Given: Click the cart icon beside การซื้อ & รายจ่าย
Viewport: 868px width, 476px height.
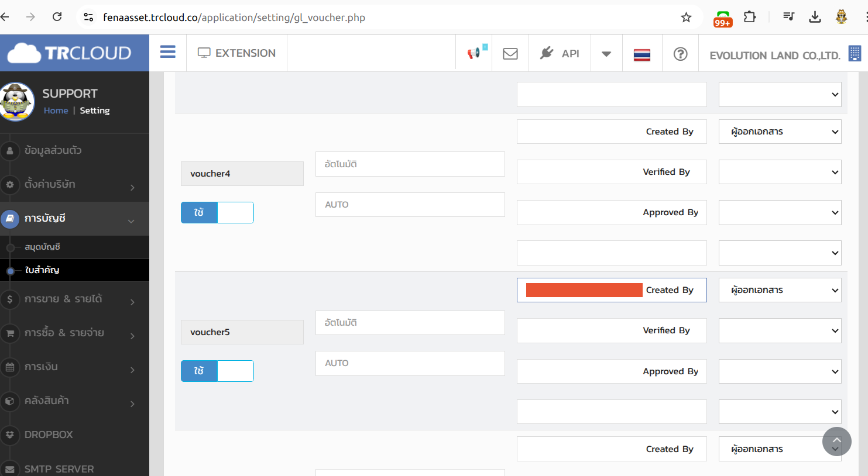Looking at the screenshot, I should (x=9, y=333).
